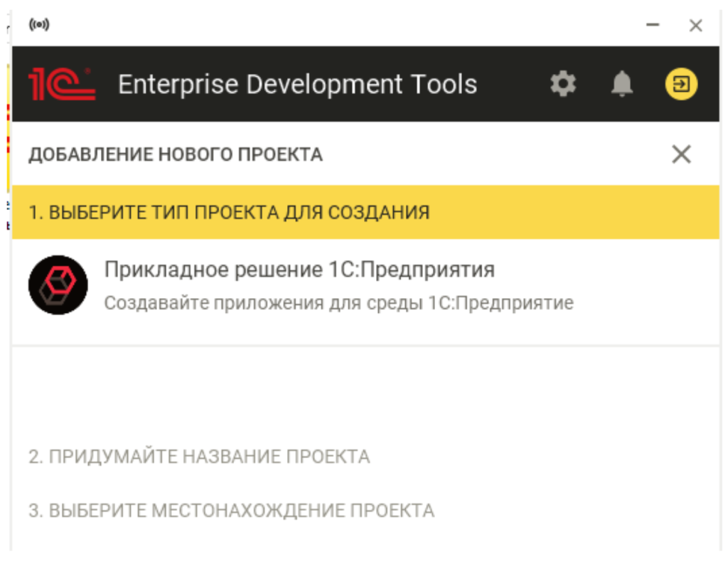The image size is (728, 564).
Task: Open the notifications bell icon
Action: pos(621,84)
